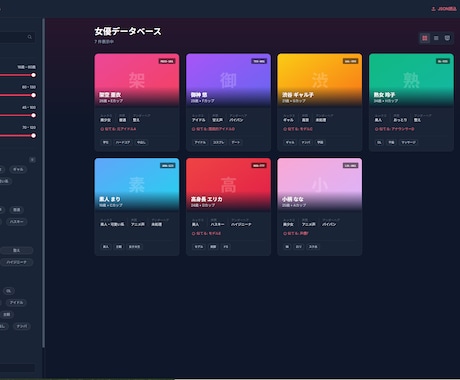The height and width of the screenshot is (380, 460).
Task: Click the アイドル tag on purple 御 card
Action: 200,142
